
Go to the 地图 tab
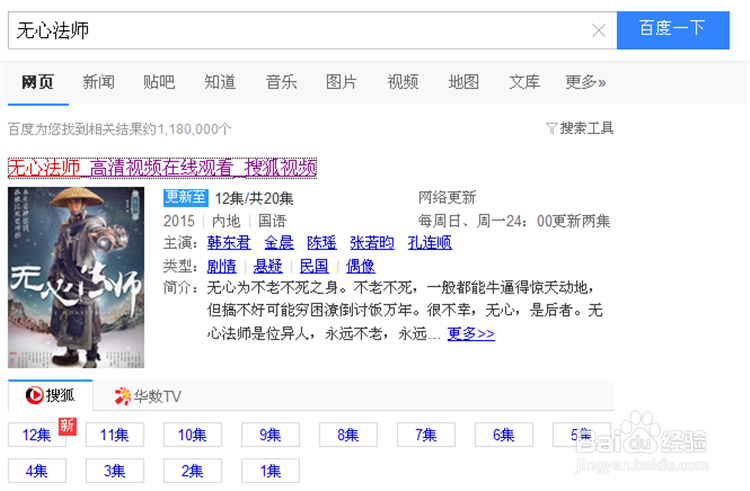(463, 82)
